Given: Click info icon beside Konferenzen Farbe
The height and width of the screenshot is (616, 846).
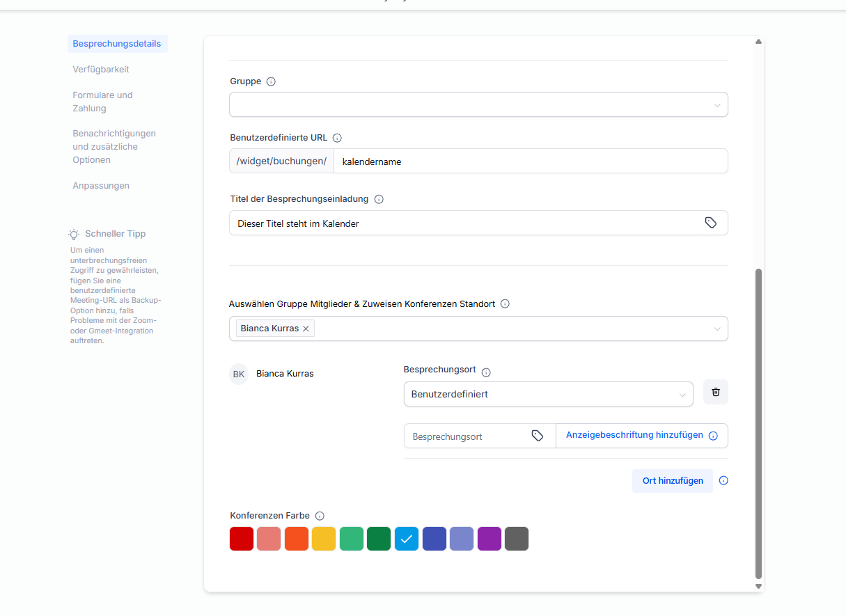Looking at the screenshot, I should click(x=320, y=516).
